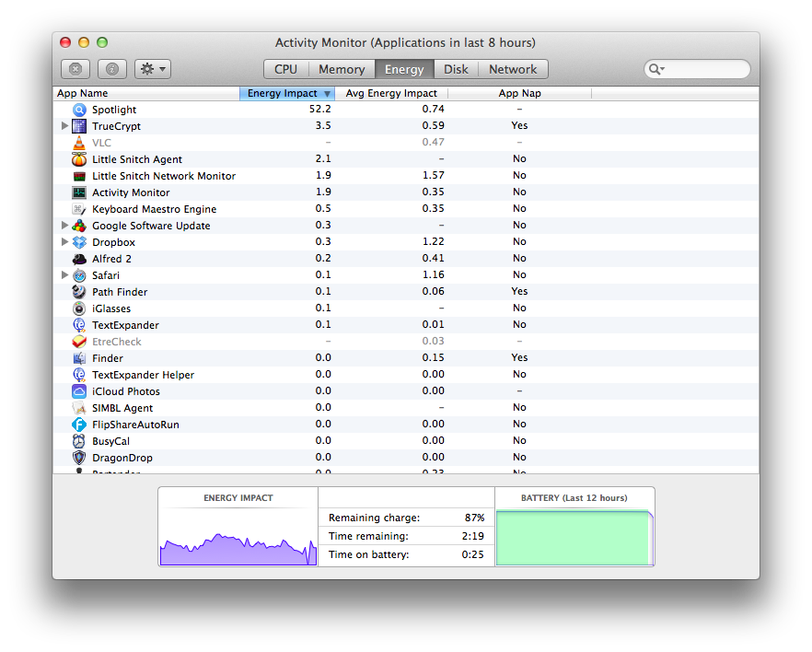Open the Disk tab
This screenshot has height=652, width=812.
[456, 69]
